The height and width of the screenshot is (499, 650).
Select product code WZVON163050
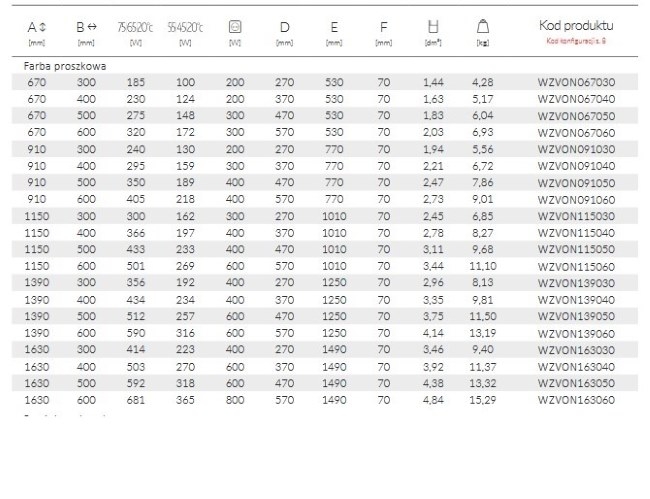click(x=576, y=383)
